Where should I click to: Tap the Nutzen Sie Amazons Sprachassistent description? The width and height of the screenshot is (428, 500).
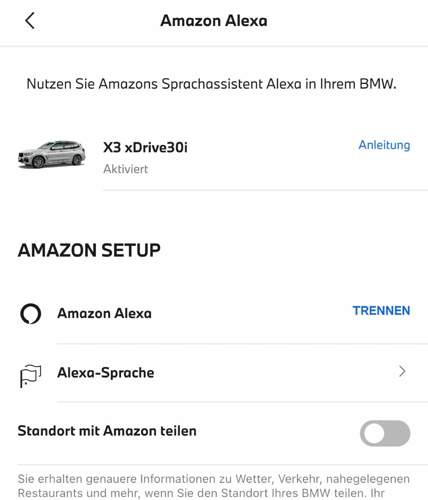[212, 84]
